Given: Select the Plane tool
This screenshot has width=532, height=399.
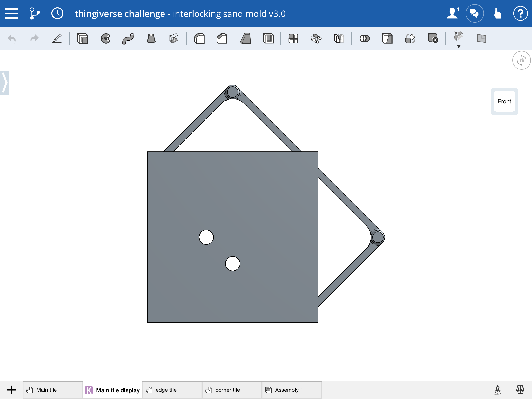Looking at the screenshot, I should pos(481,38).
